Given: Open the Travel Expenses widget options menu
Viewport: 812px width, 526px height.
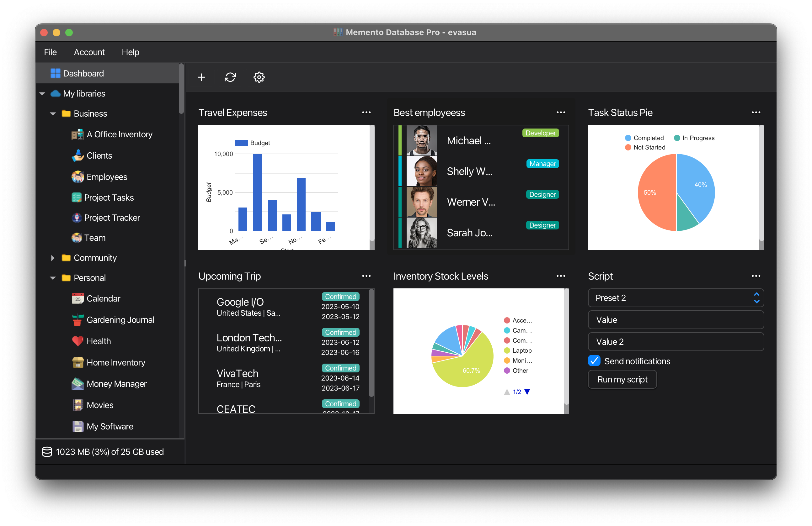Looking at the screenshot, I should tap(366, 113).
